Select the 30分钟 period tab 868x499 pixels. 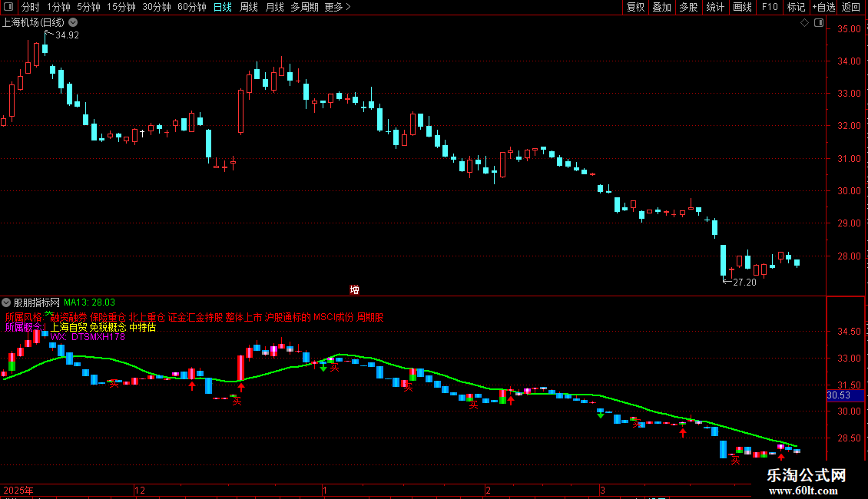pyautogui.click(x=156, y=7)
